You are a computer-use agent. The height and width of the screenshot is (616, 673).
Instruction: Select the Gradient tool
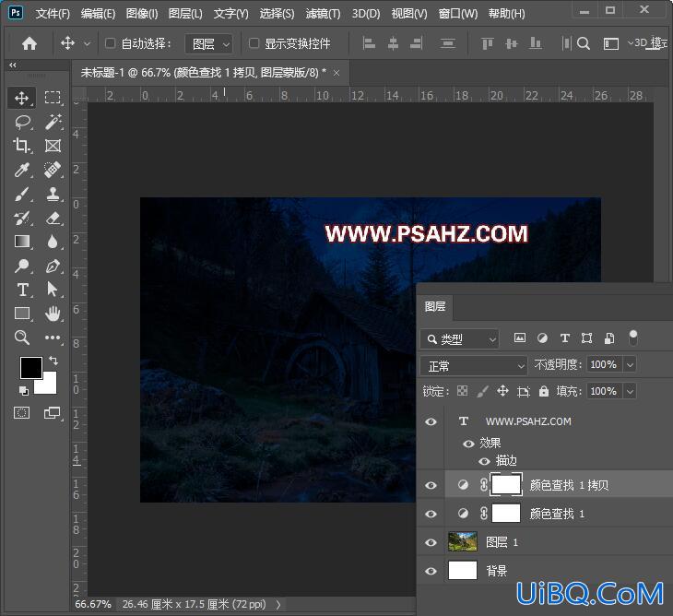click(22, 242)
